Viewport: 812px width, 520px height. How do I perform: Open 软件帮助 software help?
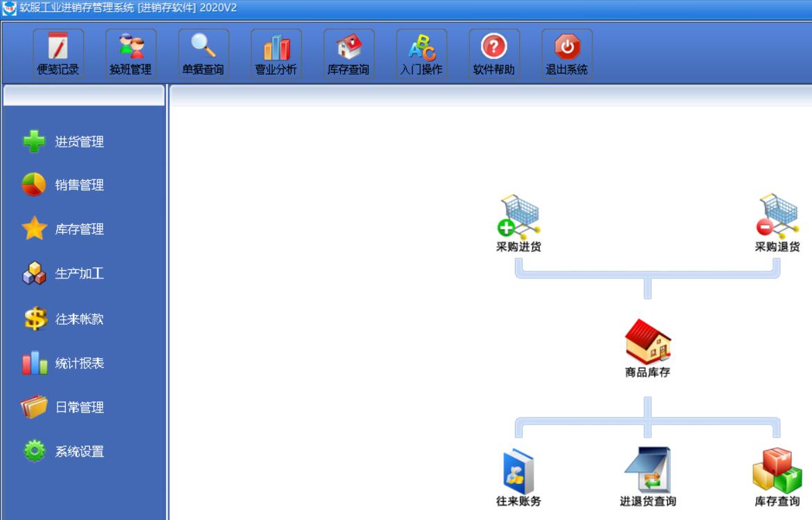coord(494,54)
